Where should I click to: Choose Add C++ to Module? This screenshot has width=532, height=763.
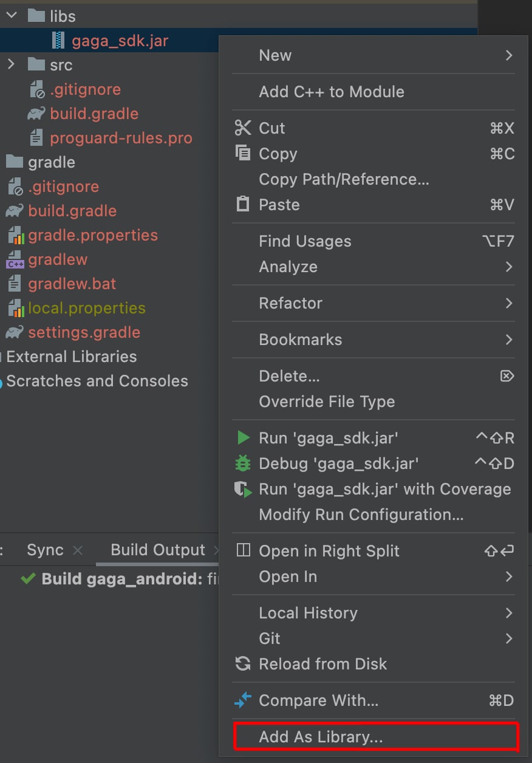332,92
